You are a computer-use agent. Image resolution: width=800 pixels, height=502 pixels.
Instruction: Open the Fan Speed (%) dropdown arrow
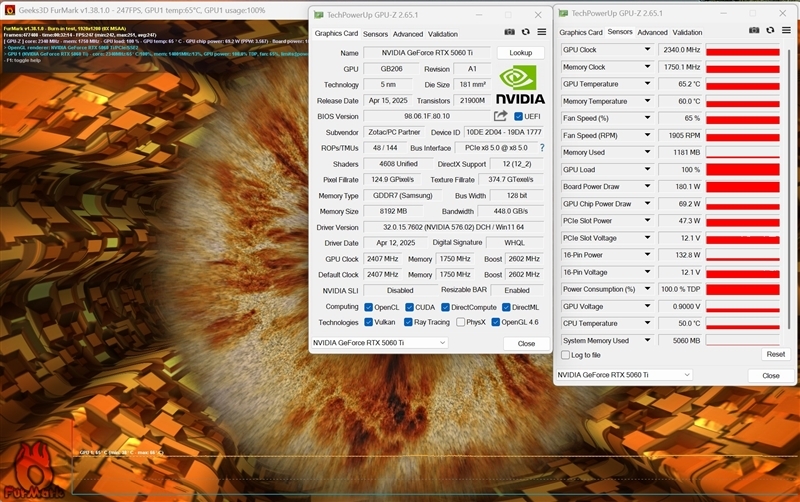point(647,118)
